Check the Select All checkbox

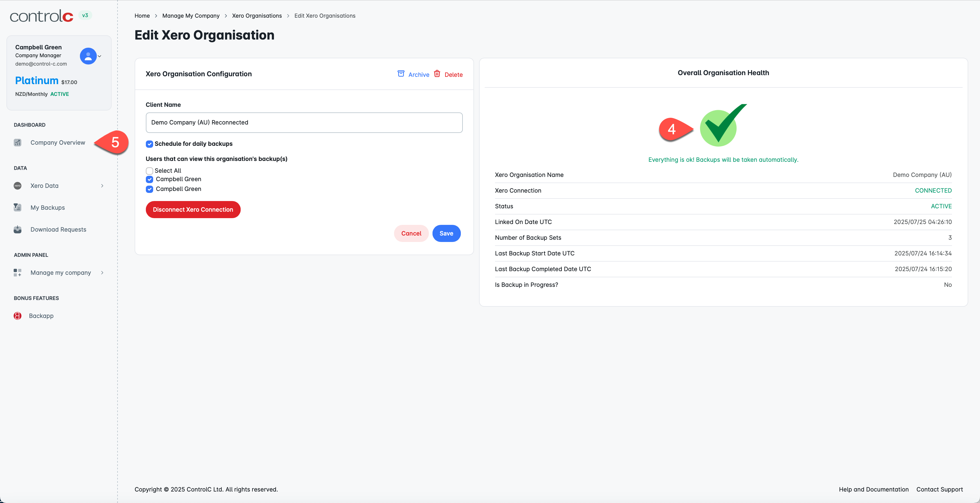[149, 171]
